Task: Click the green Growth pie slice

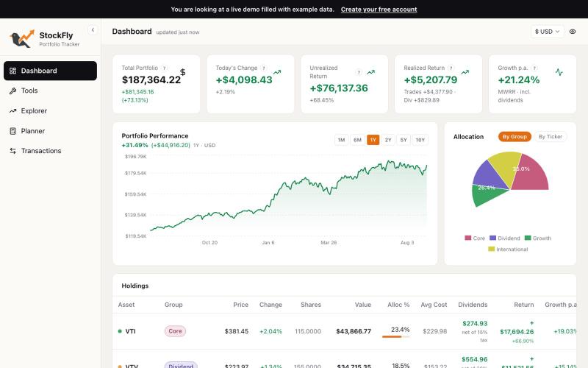Action: pos(486,195)
